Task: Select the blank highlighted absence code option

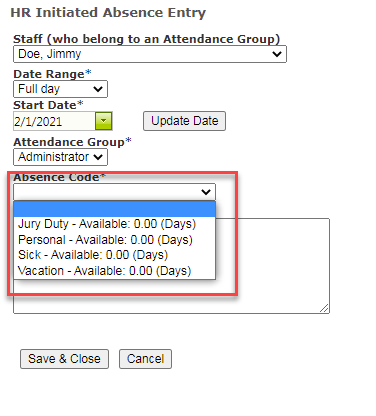Action: click(114, 209)
